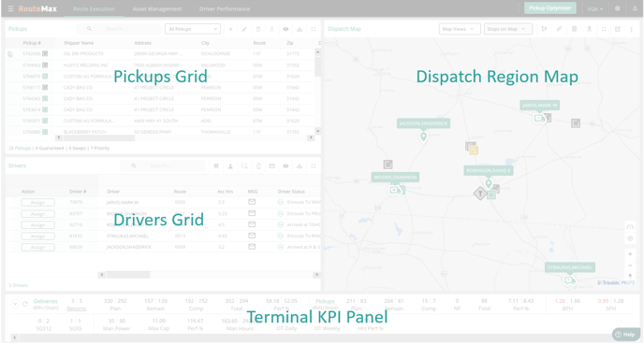The width and height of the screenshot is (644, 344).
Task: Maximize the Dispatch Map panel
Action: 604,29
